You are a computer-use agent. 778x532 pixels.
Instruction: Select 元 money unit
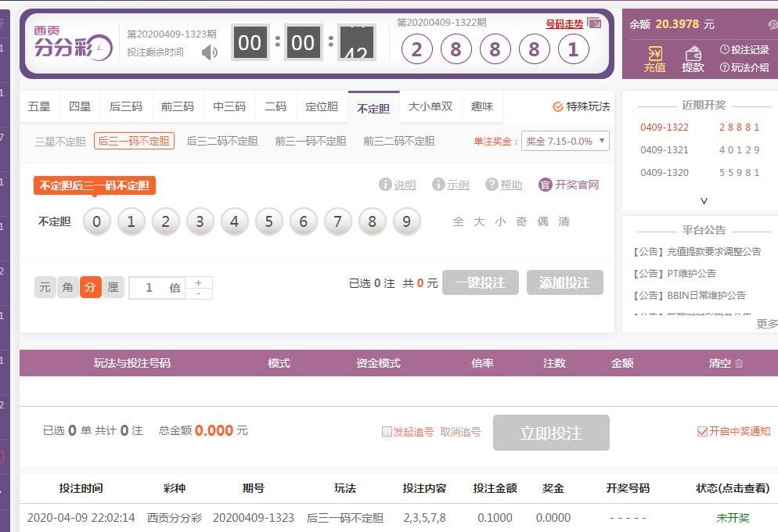point(45,287)
